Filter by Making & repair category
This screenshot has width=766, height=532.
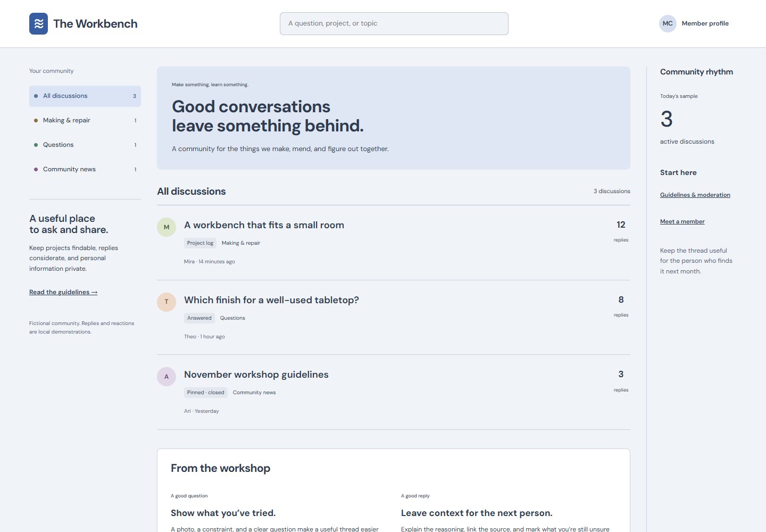coord(85,120)
